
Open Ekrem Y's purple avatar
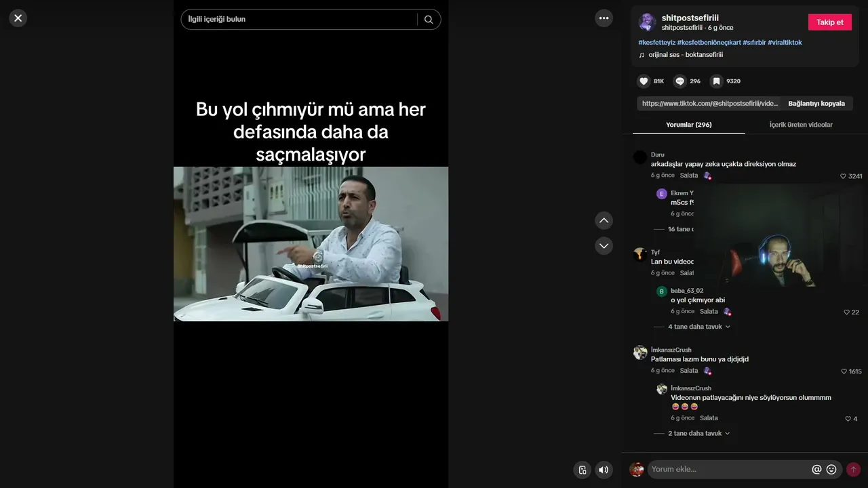click(x=662, y=194)
